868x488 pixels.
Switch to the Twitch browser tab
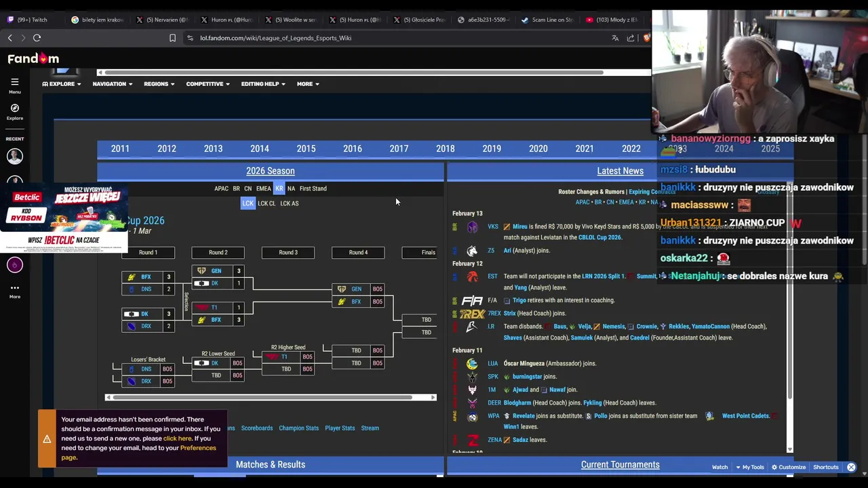coord(31,20)
